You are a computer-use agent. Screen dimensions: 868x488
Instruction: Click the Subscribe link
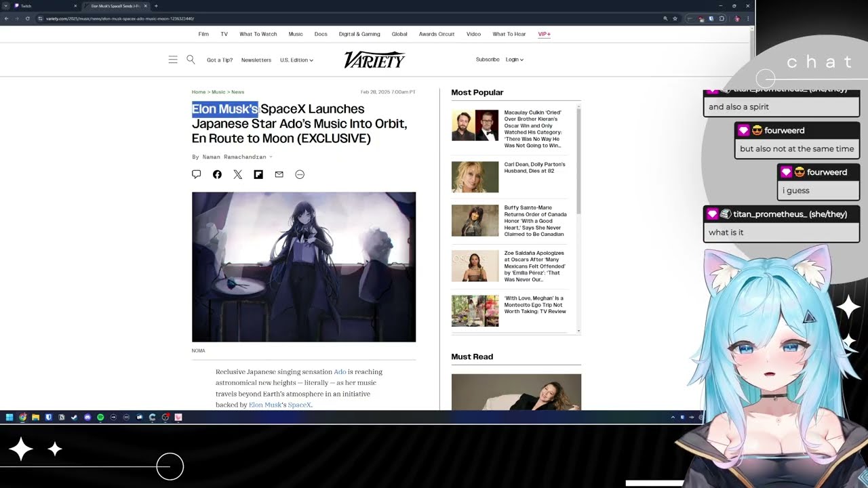(488, 60)
